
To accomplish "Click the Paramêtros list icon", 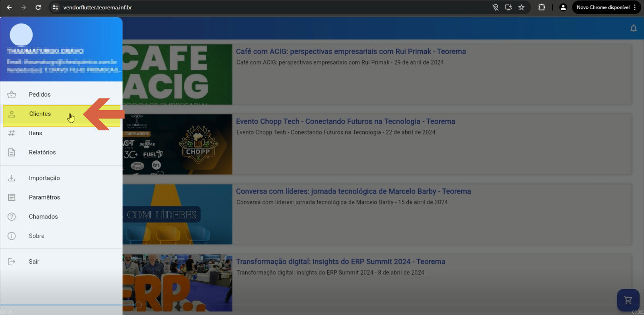I will click(11, 197).
